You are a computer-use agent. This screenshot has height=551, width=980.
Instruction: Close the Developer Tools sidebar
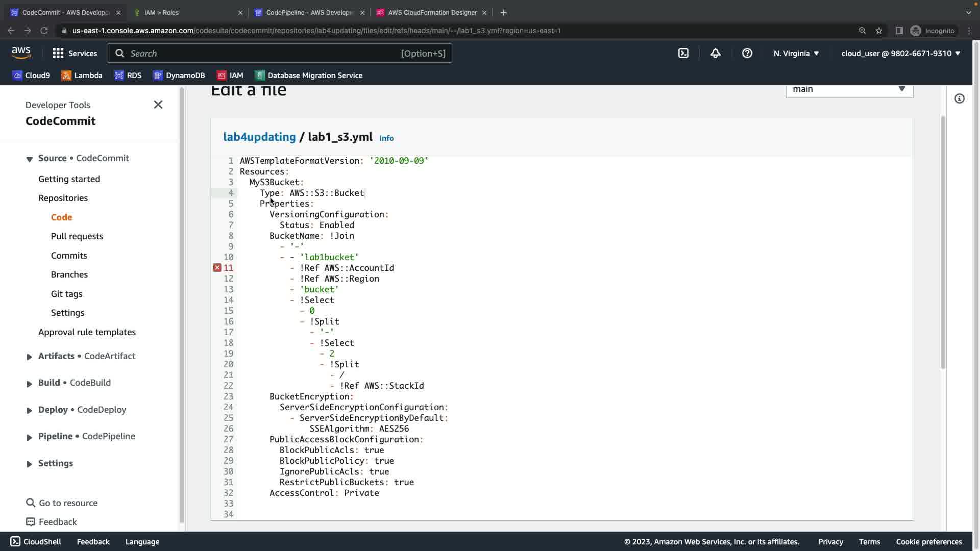158,105
